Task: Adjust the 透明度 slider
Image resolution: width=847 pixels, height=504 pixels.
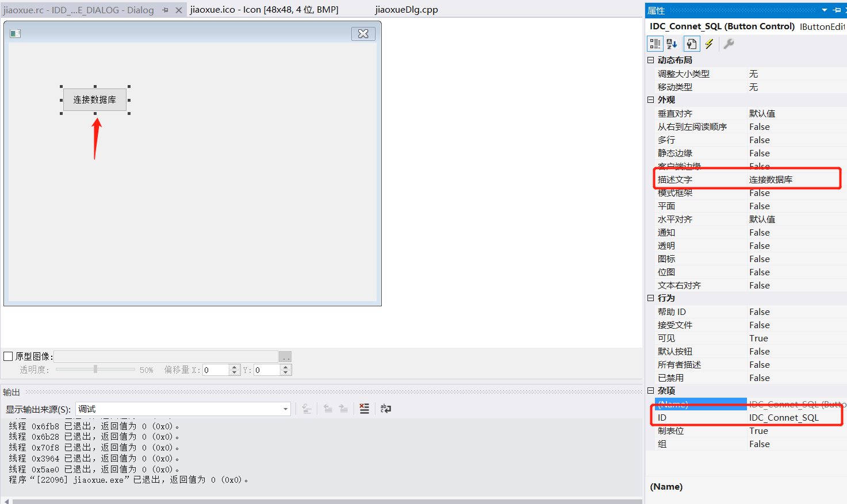Action: click(95, 370)
